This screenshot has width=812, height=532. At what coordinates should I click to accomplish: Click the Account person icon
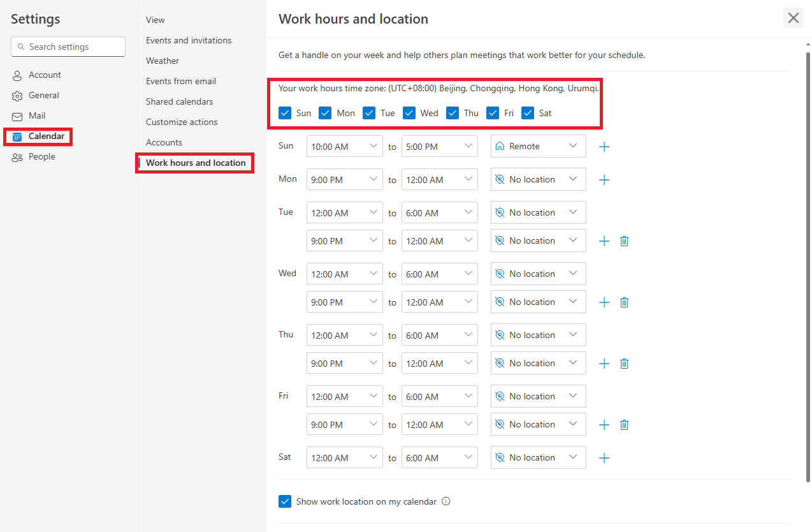point(17,75)
